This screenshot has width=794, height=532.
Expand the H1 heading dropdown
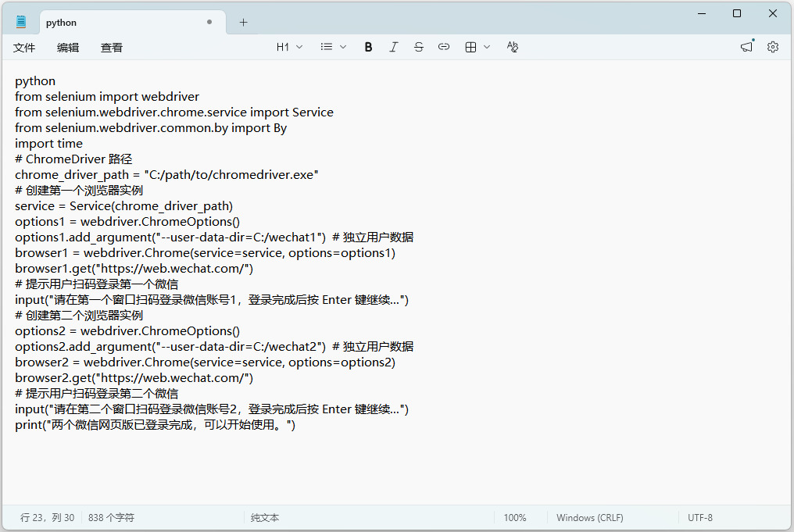click(x=289, y=47)
